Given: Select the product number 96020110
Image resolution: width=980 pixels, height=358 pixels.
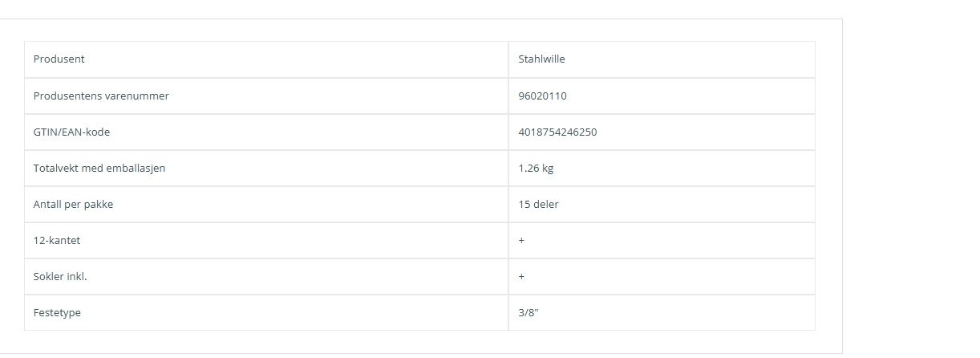Looking at the screenshot, I should click(x=543, y=96).
